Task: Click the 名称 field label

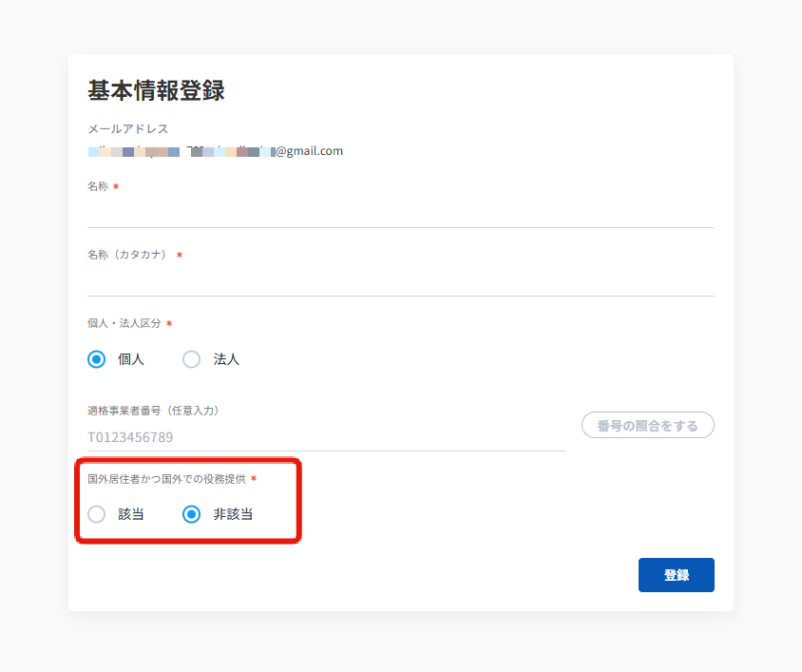Action: pyautogui.click(x=98, y=187)
